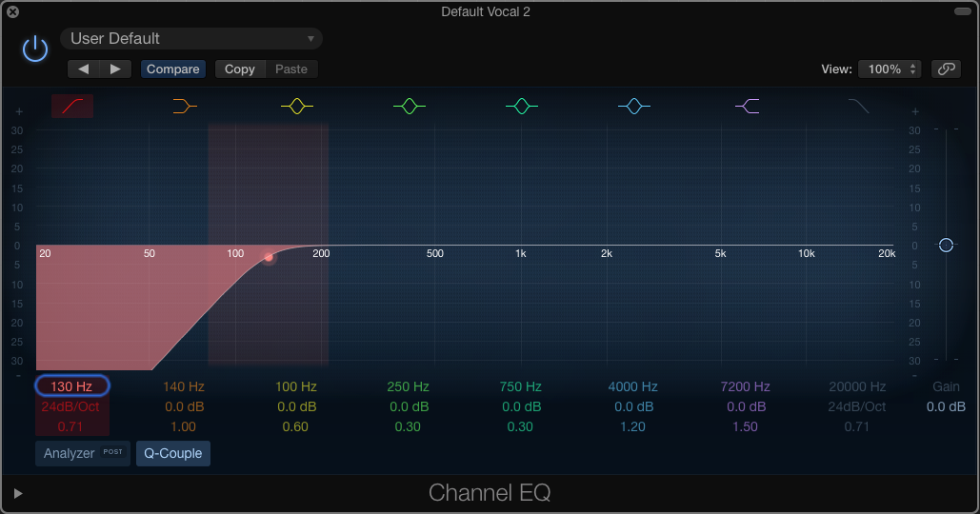Toggle the teal 750 Hz bell band
This screenshot has width=980, height=514.
pyautogui.click(x=522, y=107)
